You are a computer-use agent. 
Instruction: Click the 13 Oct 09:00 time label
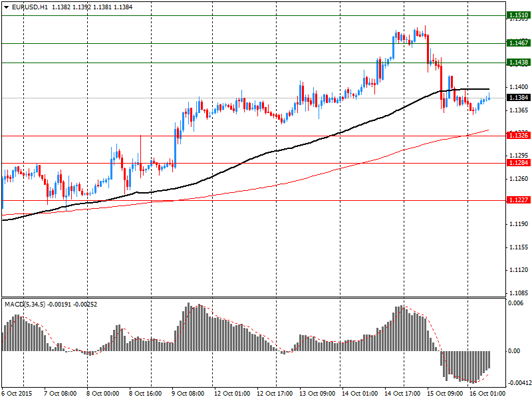pyautogui.click(x=317, y=393)
